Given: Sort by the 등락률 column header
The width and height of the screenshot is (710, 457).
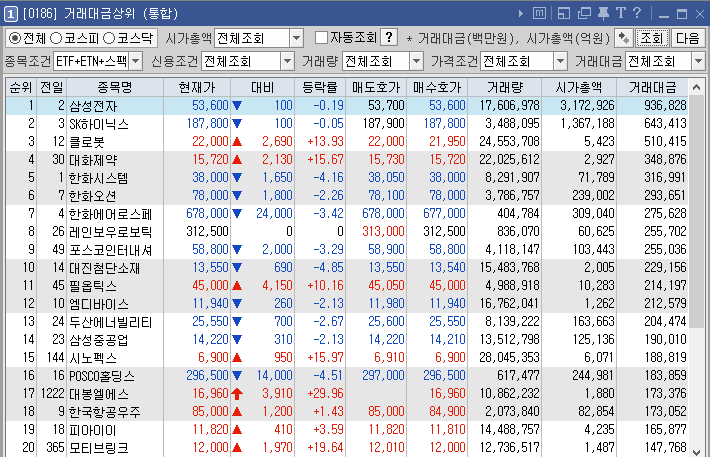Looking at the screenshot, I should click(x=320, y=87).
